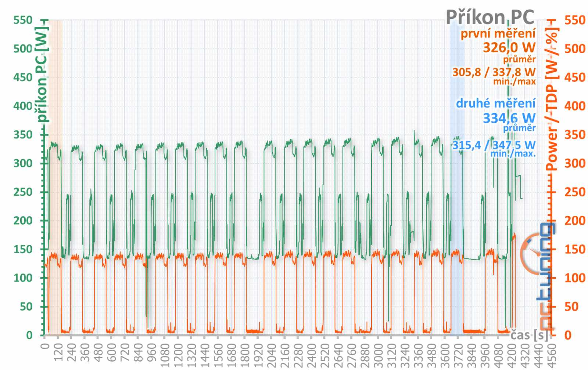Click the left axis value 350
588x370 pixels.
click(x=23, y=134)
